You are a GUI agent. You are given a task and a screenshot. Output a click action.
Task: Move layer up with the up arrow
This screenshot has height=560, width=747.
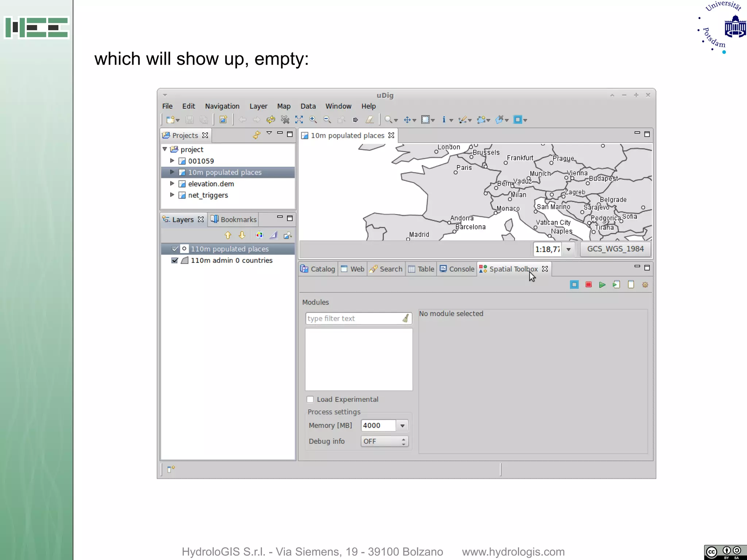tap(228, 235)
